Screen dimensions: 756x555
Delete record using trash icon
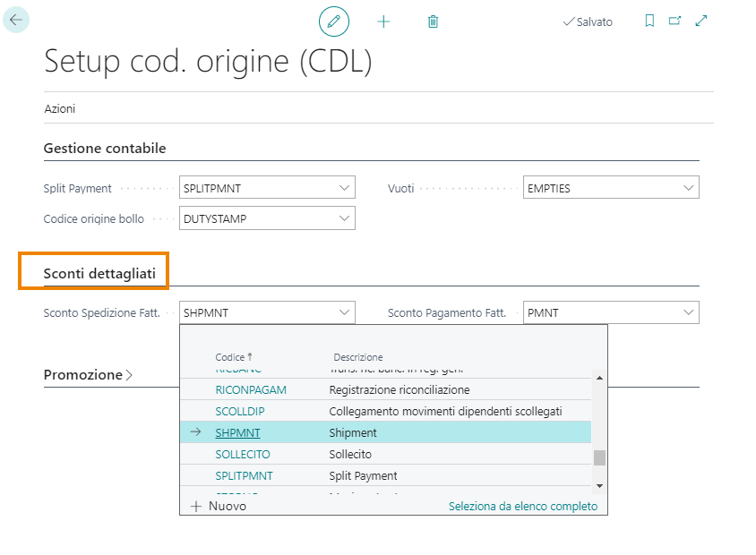(x=433, y=21)
